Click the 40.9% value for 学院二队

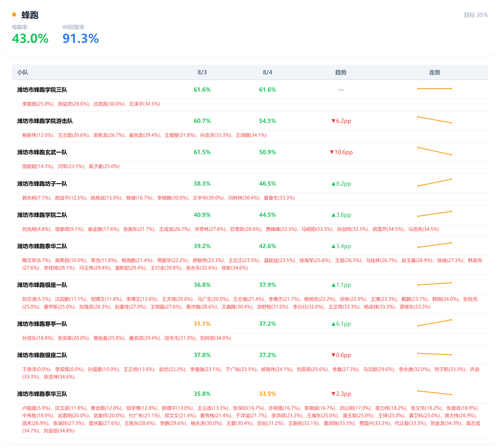click(202, 215)
